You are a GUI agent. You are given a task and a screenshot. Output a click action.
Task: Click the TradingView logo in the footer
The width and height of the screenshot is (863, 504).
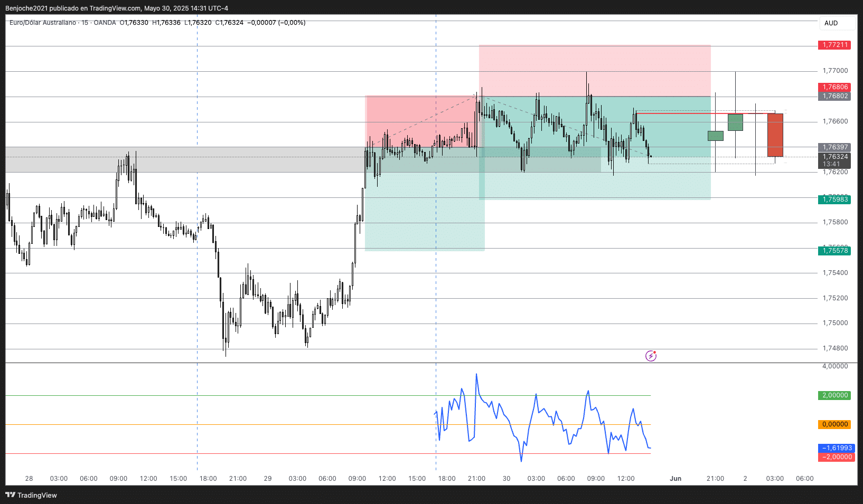tap(31, 495)
